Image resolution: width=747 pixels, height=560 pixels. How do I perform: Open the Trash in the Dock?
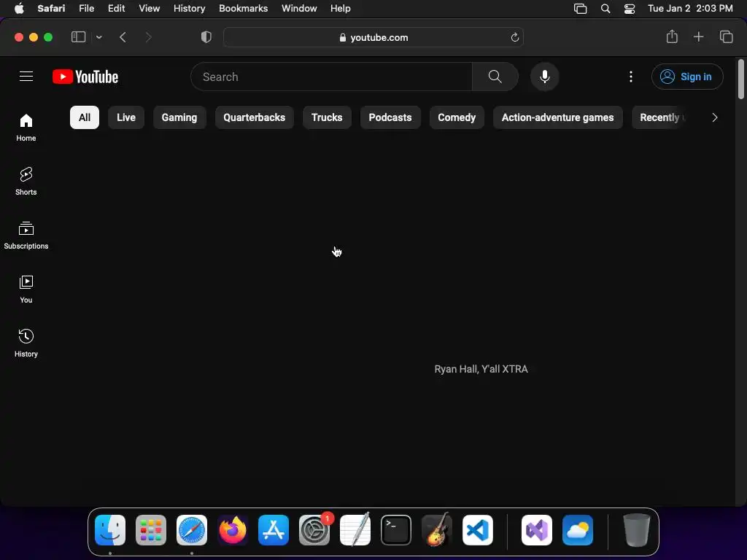[x=636, y=530]
